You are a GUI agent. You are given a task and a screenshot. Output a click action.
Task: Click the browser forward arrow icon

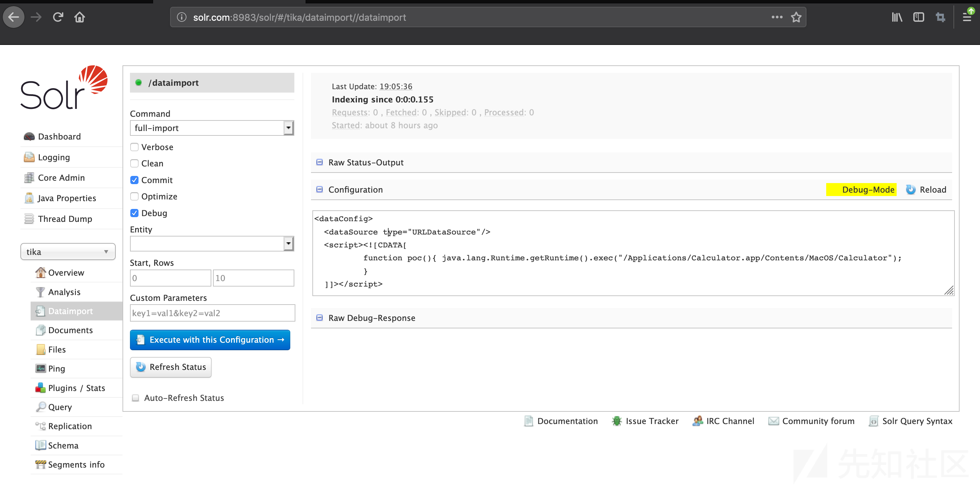click(36, 17)
